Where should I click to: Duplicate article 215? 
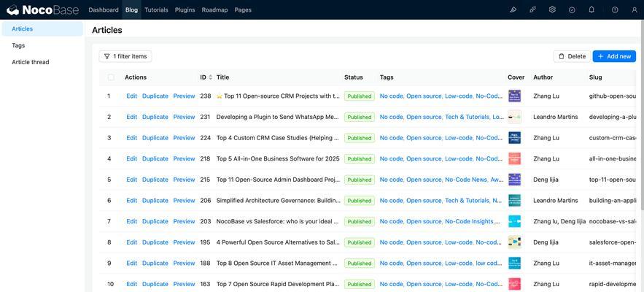point(155,180)
